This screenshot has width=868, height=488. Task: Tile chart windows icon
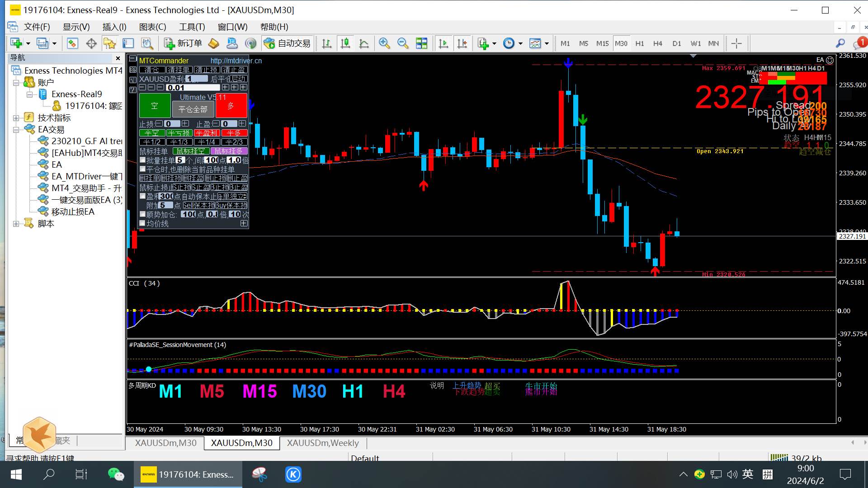(421, 43)
